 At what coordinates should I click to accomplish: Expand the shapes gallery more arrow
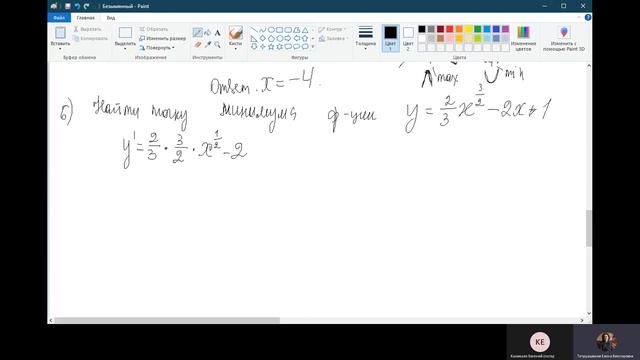(313, 47)
